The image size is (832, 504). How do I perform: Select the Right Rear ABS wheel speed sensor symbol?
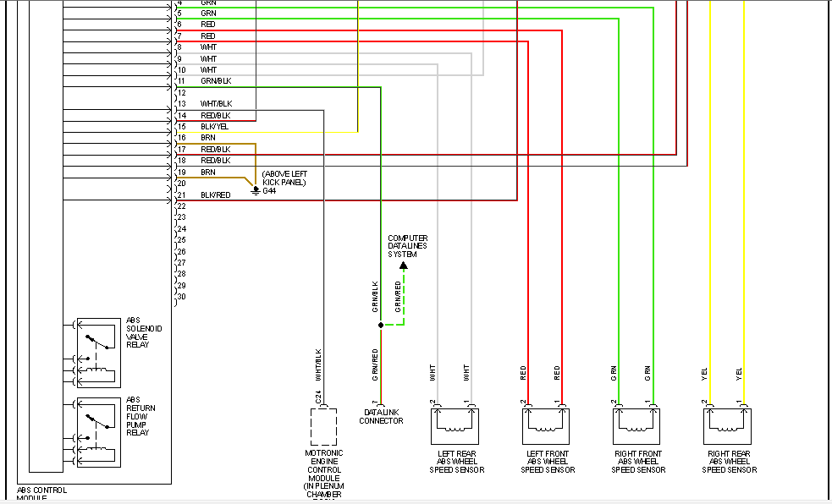pyautogui.click(x=727, y=425)
